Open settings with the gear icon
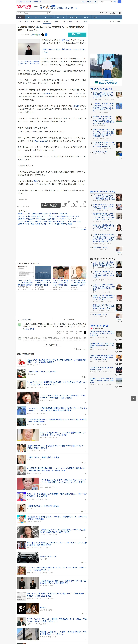This screenshot has height=644, width=138. pos(120,13)
